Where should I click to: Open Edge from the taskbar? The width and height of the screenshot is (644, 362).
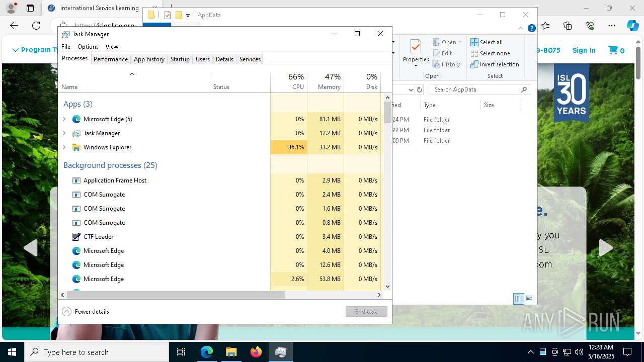point(207,352)
